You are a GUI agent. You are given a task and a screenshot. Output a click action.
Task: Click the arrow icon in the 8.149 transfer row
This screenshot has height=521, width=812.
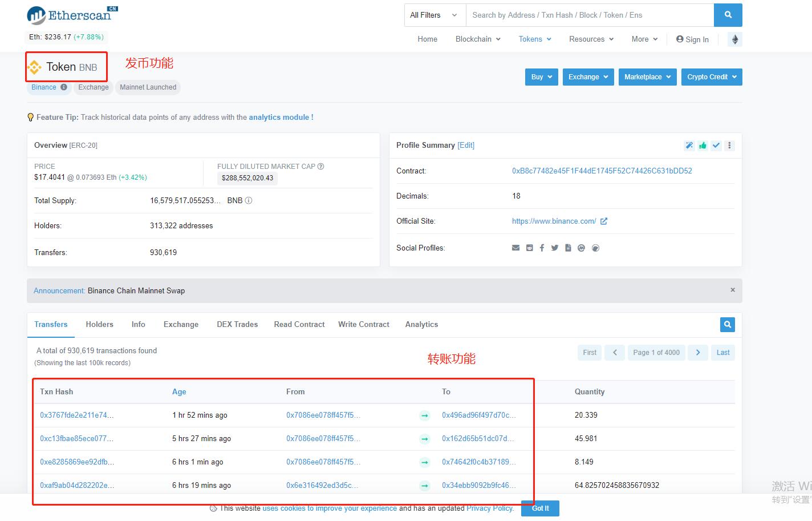tap(425, 462)
